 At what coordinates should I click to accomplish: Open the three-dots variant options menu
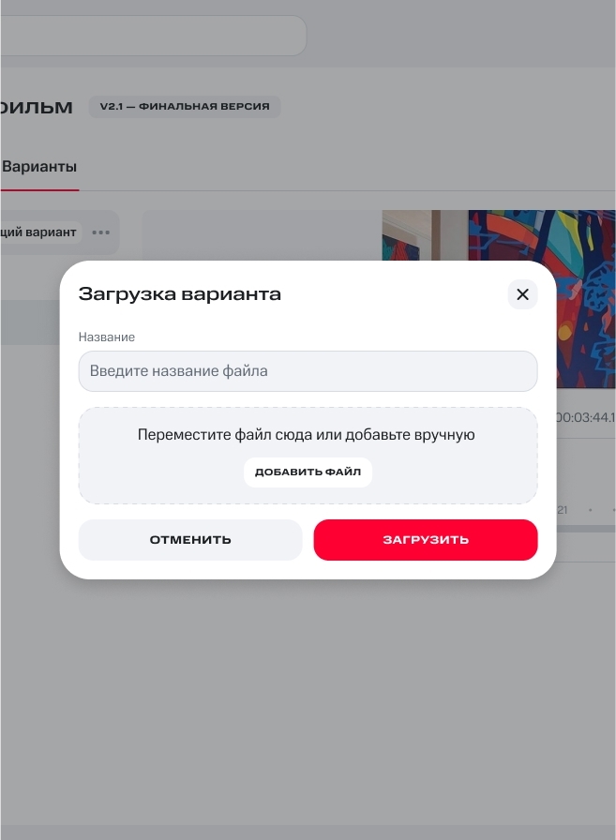coord(100,232)
